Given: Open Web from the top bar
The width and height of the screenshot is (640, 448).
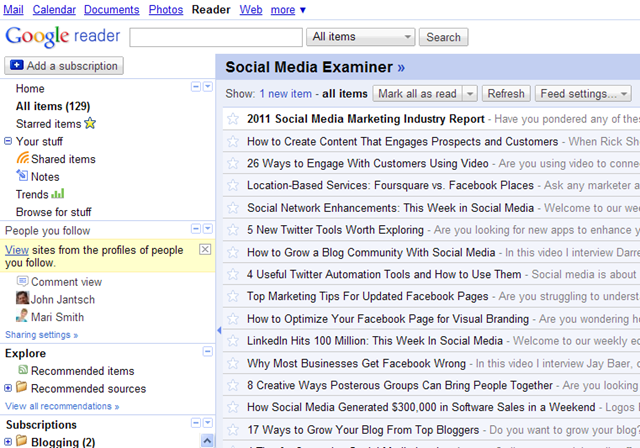Looking at the screenshot, I should pos(251,9).
